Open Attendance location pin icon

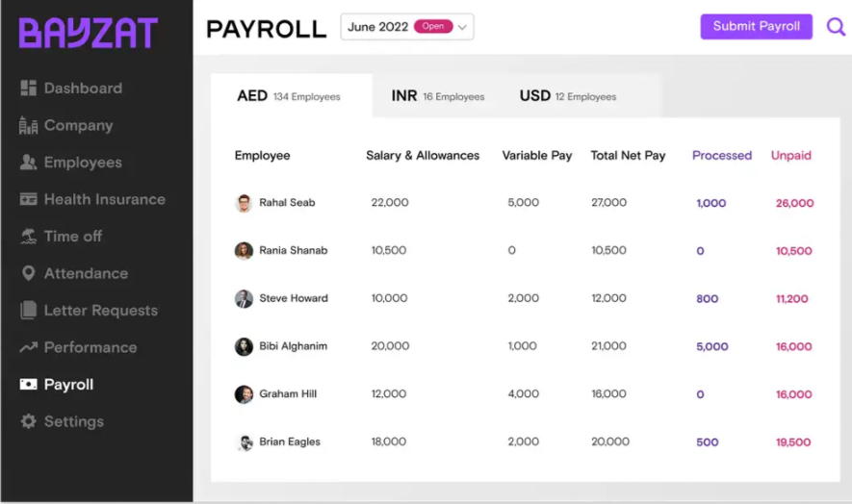click(x=28, y=273)
